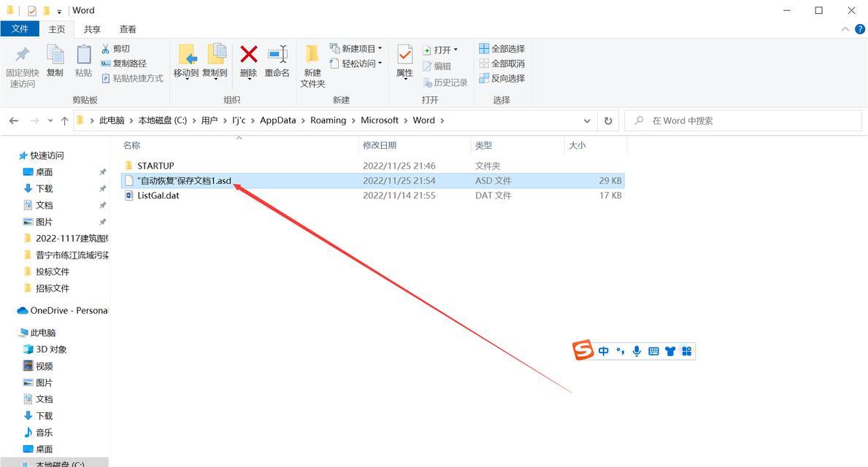Click 本地磁盘 (C:) in the address path

[162, 120]
